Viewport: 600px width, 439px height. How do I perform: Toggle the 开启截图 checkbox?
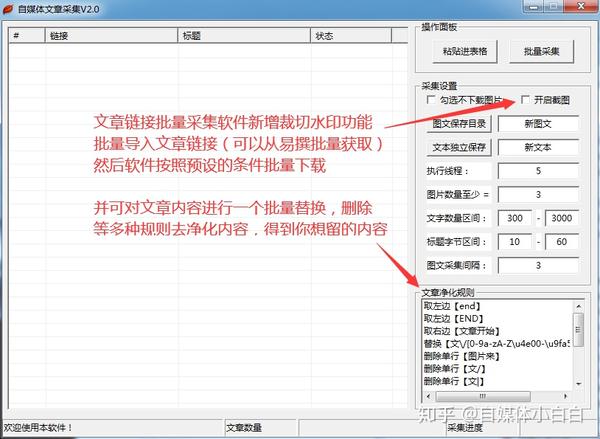click(x=526, y=100)
